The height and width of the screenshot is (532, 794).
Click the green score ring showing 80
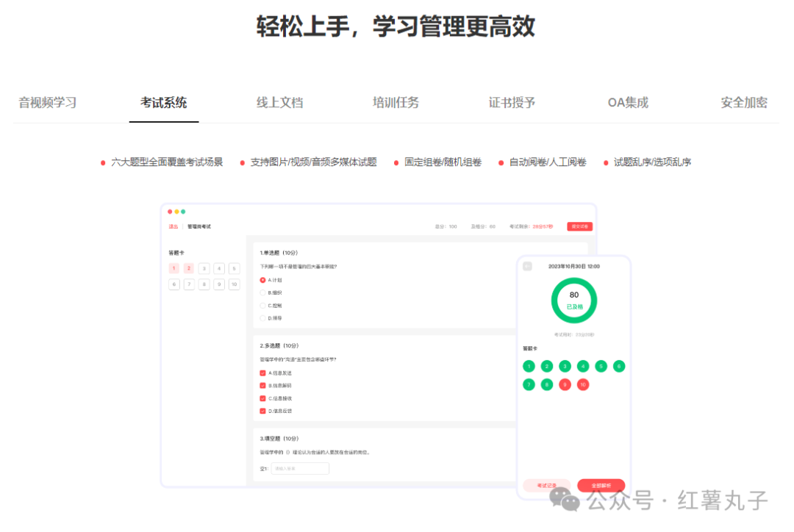pyautogui.click(x=574, y=301)
